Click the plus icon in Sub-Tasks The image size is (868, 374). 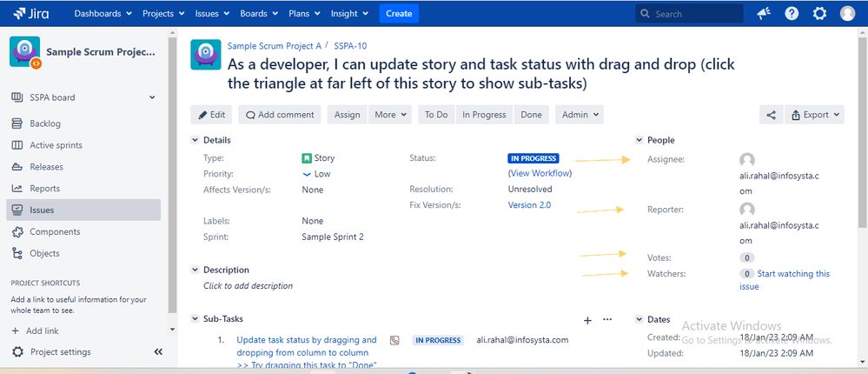pos(588,320)
